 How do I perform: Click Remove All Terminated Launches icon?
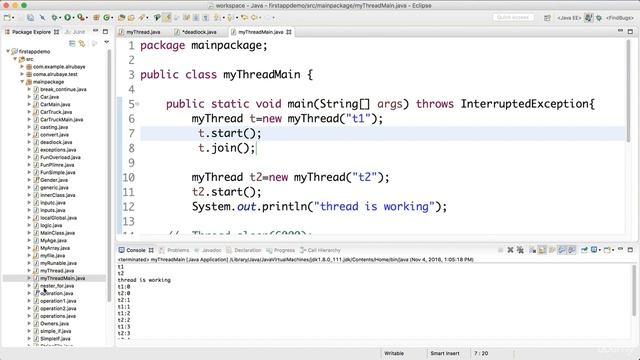[520, 250]
